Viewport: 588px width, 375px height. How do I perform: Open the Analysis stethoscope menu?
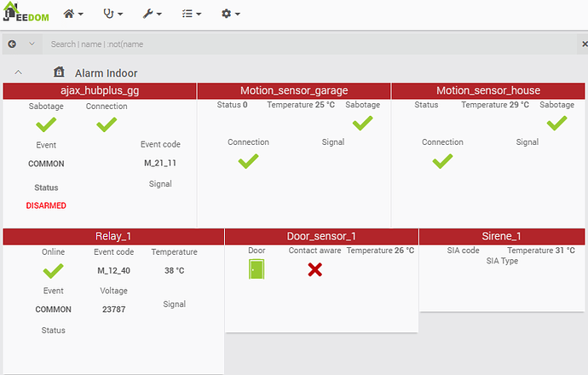pyautogui.click(x=112, y=14)
